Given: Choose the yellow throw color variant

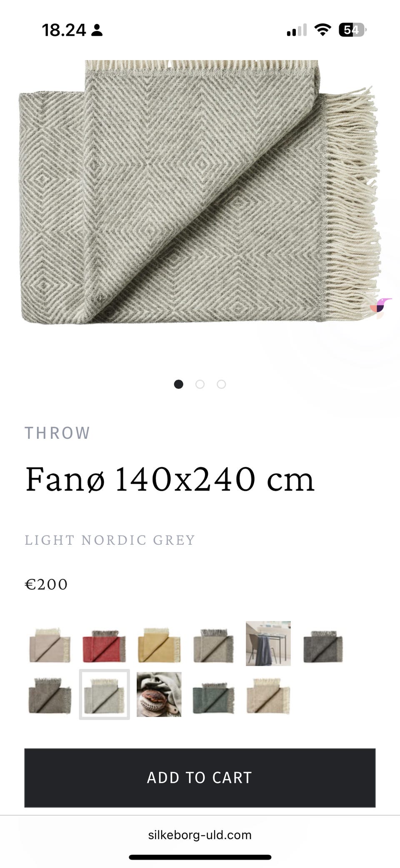Looking at the screenshot, I should (x=159, y=645).
